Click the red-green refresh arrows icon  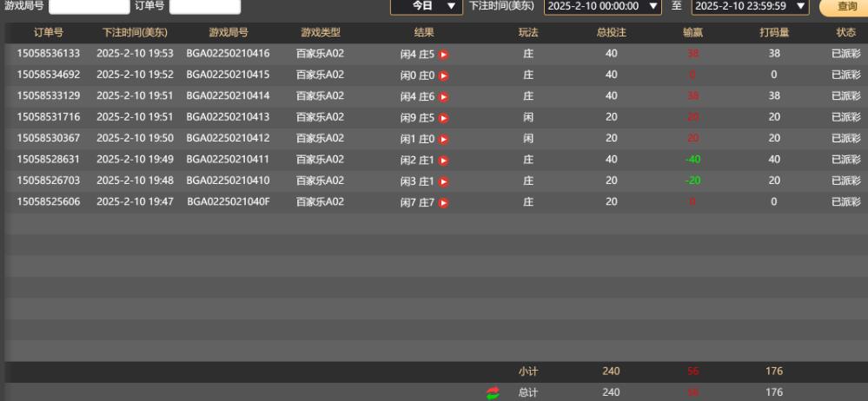click(x=493, y=392)
